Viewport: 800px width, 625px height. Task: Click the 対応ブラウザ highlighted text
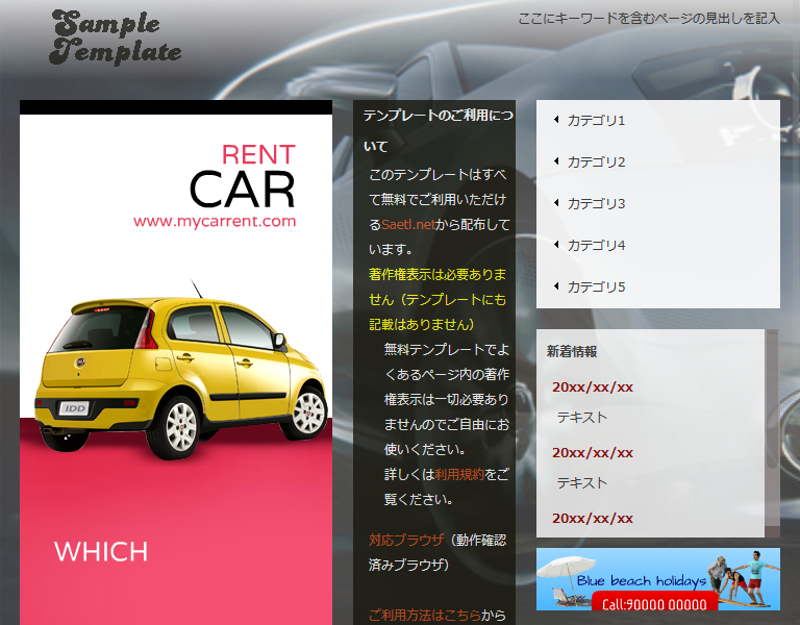tap(405, 540)
